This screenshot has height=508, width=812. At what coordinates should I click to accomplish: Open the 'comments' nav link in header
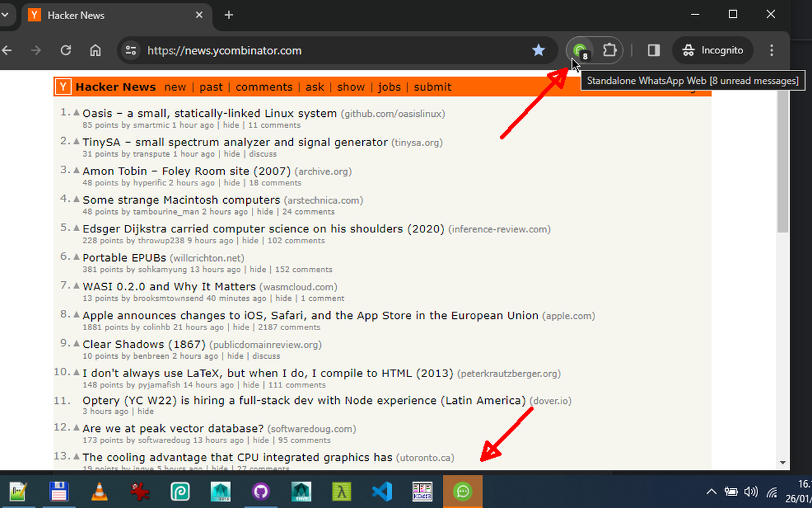(x=264, y=87)
